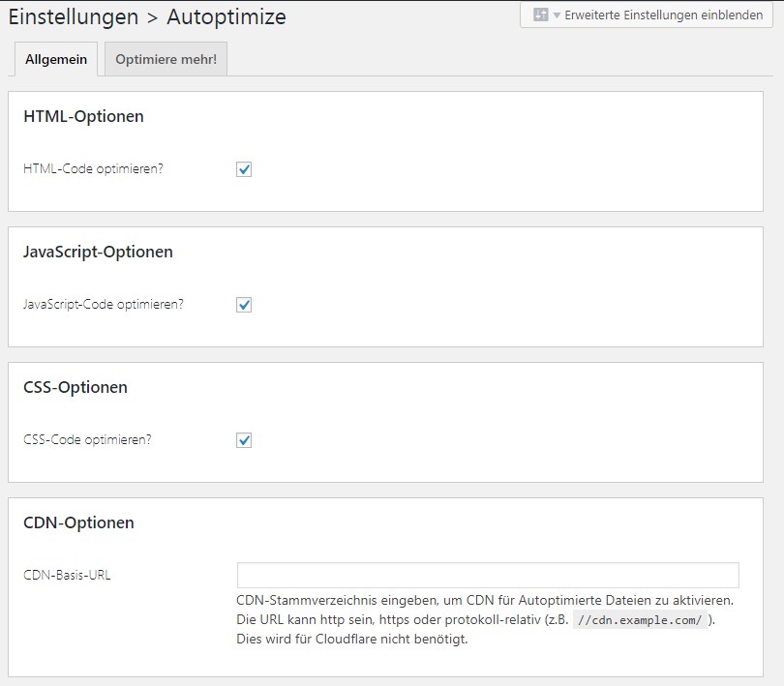Select the CSS-Optionen section heading
The height and width of the screenshot is (686, 784).
pyautogui.click(x=75, y=387)
